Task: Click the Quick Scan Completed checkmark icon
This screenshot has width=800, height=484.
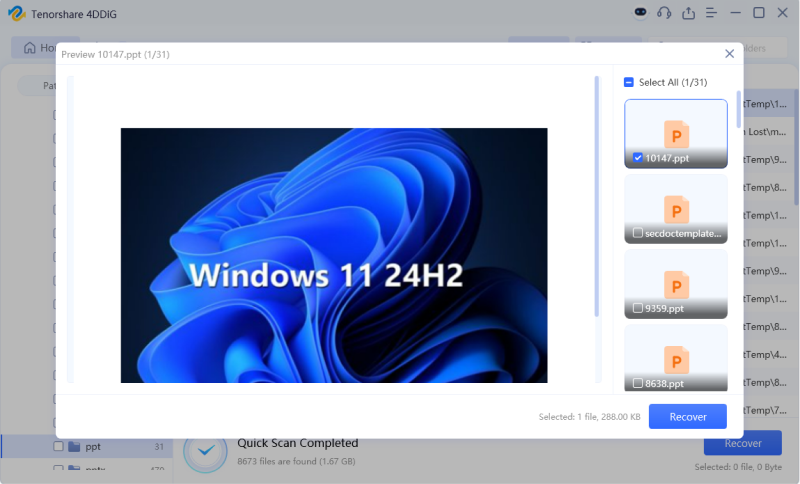Action: coord(206,452)
